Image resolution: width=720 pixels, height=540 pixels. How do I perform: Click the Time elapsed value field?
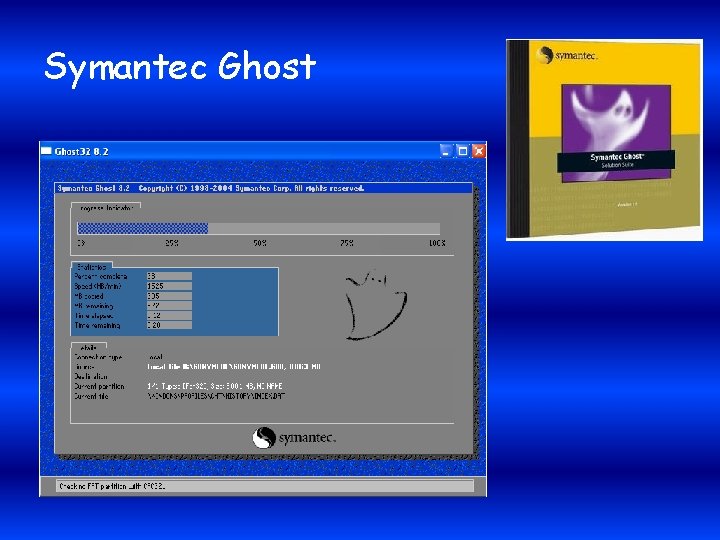[x=169, y=315]
